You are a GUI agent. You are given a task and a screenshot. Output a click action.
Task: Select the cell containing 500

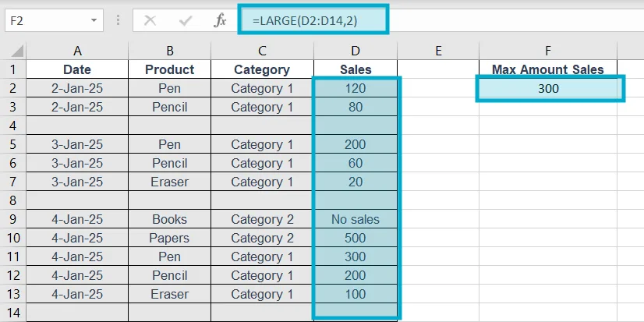(356, 239)
